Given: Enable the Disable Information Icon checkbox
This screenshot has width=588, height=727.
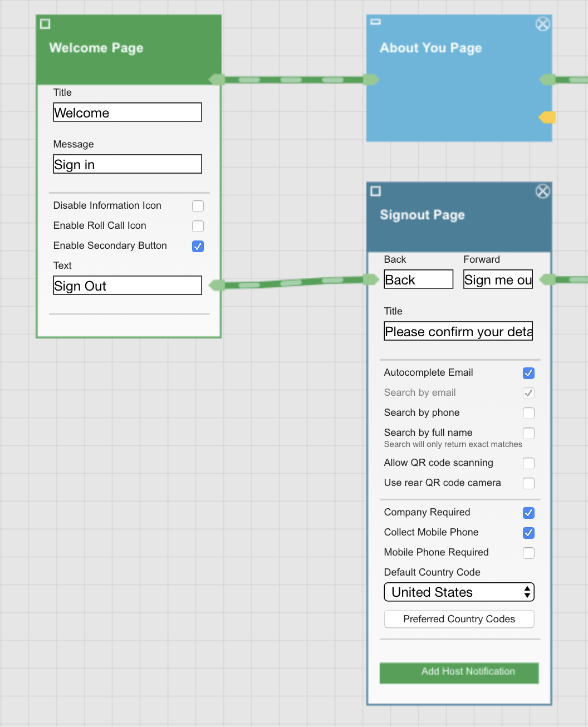Looking at the screenshot, I should pyautogui.click(x=198, y=206).
